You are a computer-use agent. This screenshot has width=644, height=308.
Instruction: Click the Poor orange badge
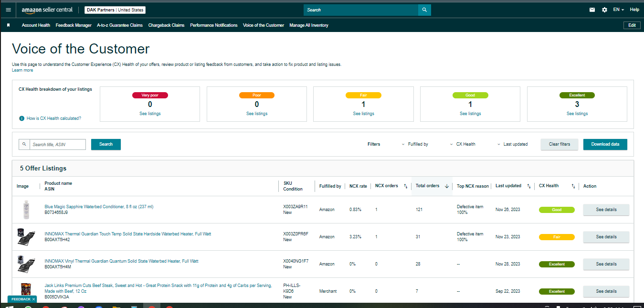tap(257, 95)
